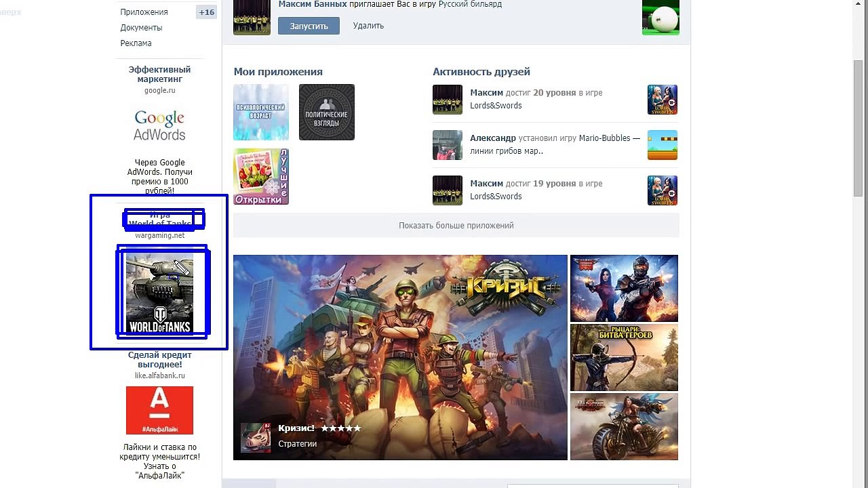Viewport: 868px width, 488px height.
Task: Open the Эффективный маркетинг ad title
Action: coord(159,75)
